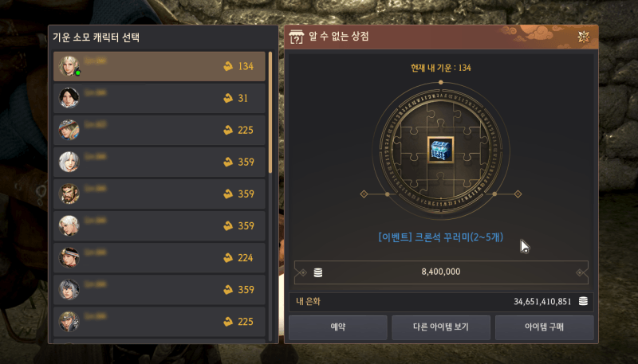Click the blue Cron Stone bundle chest icon
Screen dimensions: 638x364
[x=441, y=150]
